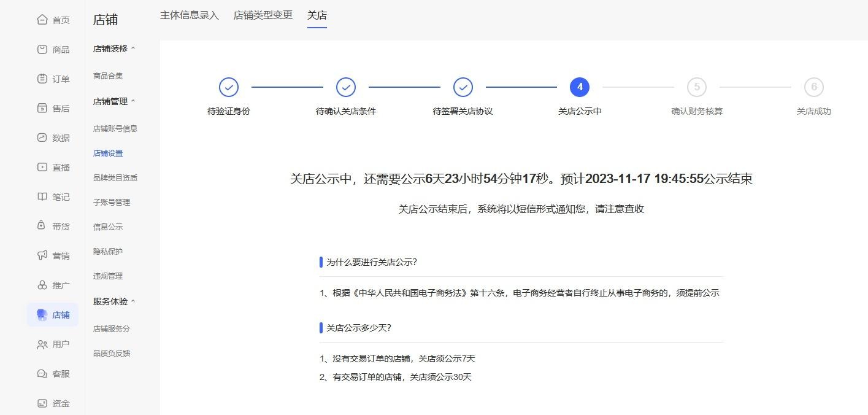Click the 营销 megaphone icon
Screen dimensions: 868x415
pos(42,255)
